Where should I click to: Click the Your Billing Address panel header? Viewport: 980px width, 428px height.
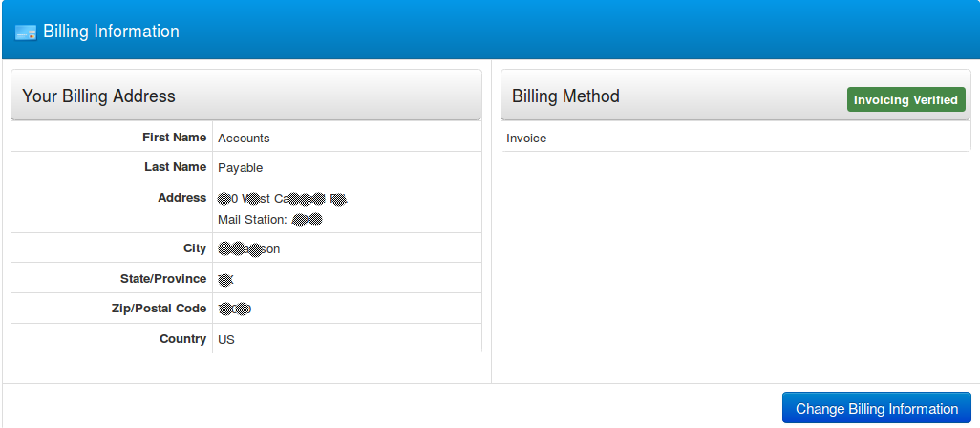point(98,96)
